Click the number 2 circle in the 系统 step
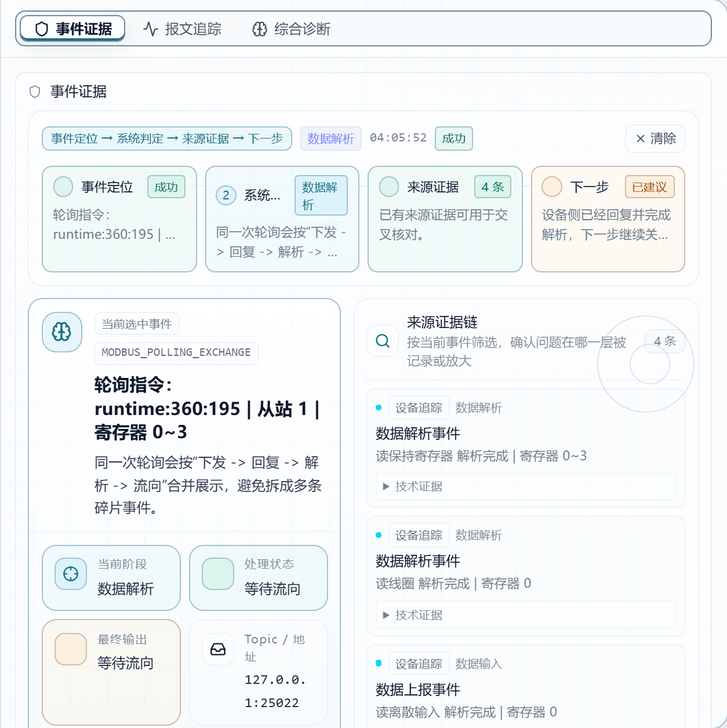 click(x=226, y=195)
